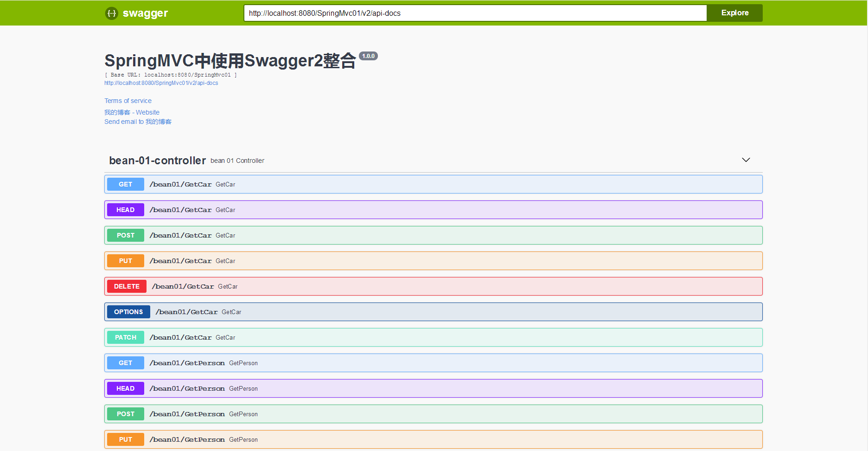Click /bean01/GetPerson path in the POST row
Viewport: 868px width, 451px height.
coord(187,414)
